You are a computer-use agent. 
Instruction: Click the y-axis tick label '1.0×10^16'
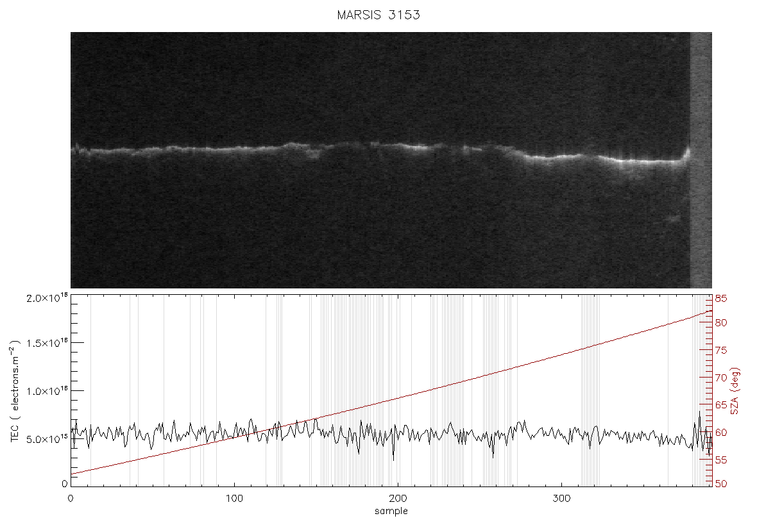click(48, 391)
